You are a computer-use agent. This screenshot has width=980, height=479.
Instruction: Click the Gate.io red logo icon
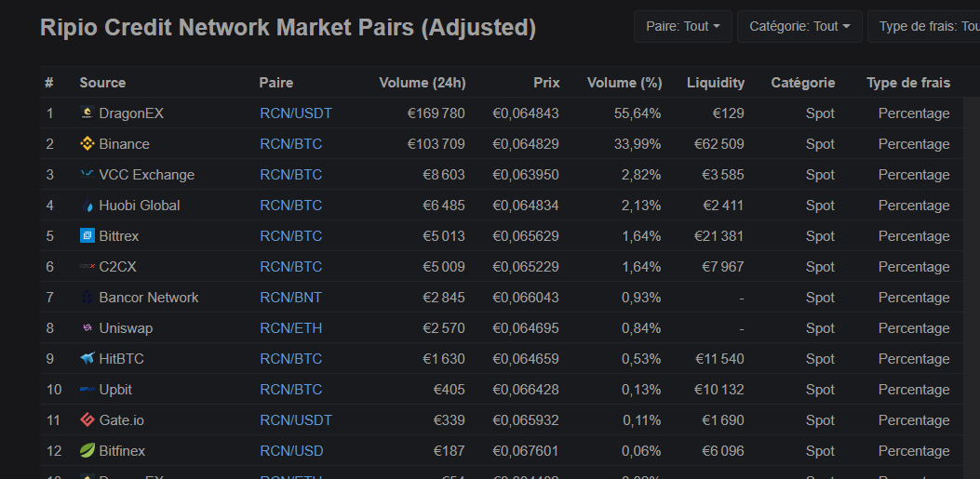point(87,420)
